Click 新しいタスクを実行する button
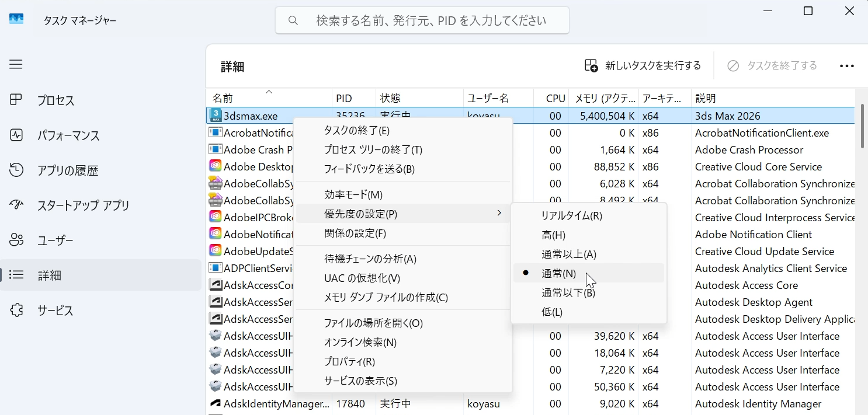Screen dimensions: 868x415 pyautogui.click(x=643, y=66)
